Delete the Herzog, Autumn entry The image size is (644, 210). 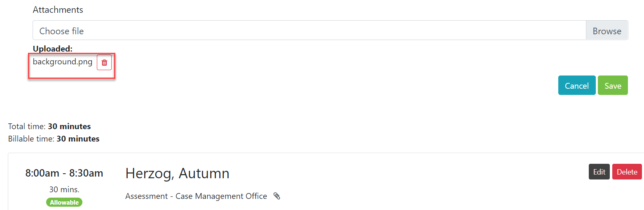click(627, 172)
